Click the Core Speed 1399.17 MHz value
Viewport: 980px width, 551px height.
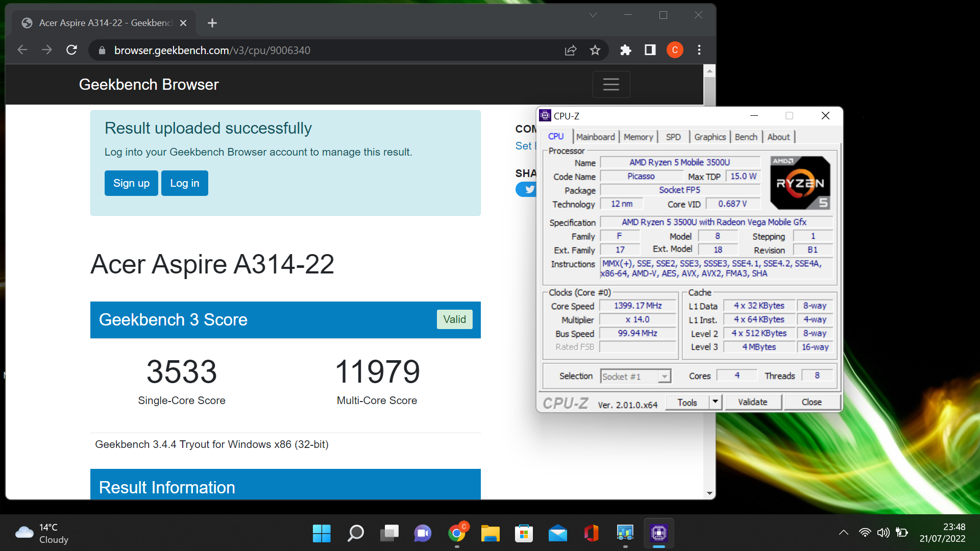(x=638, y=306)
